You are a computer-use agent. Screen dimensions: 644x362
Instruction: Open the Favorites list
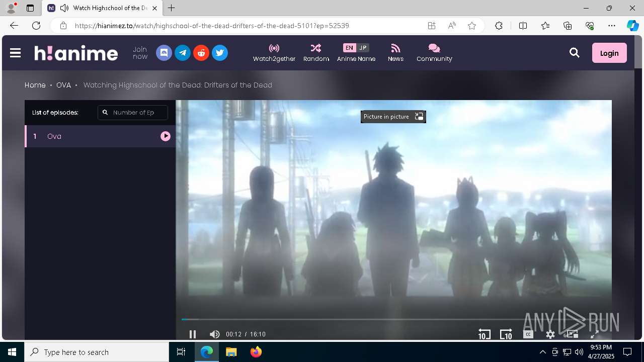545,26
